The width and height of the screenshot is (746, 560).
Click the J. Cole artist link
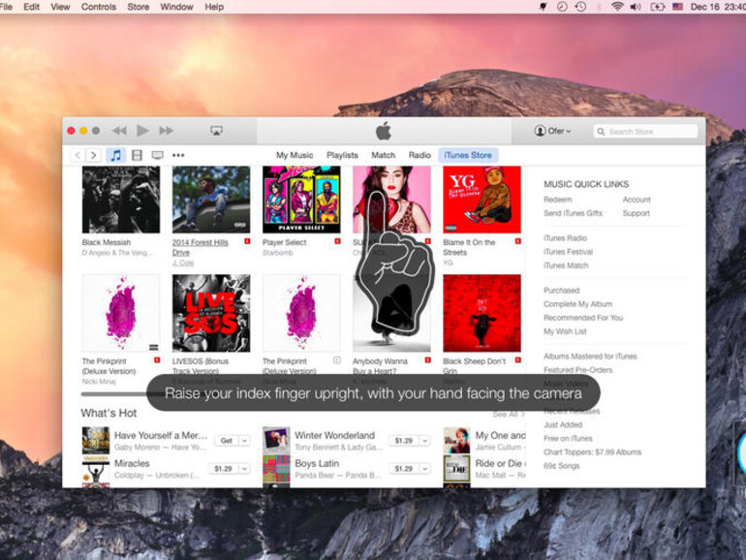[x=183, y=263]
